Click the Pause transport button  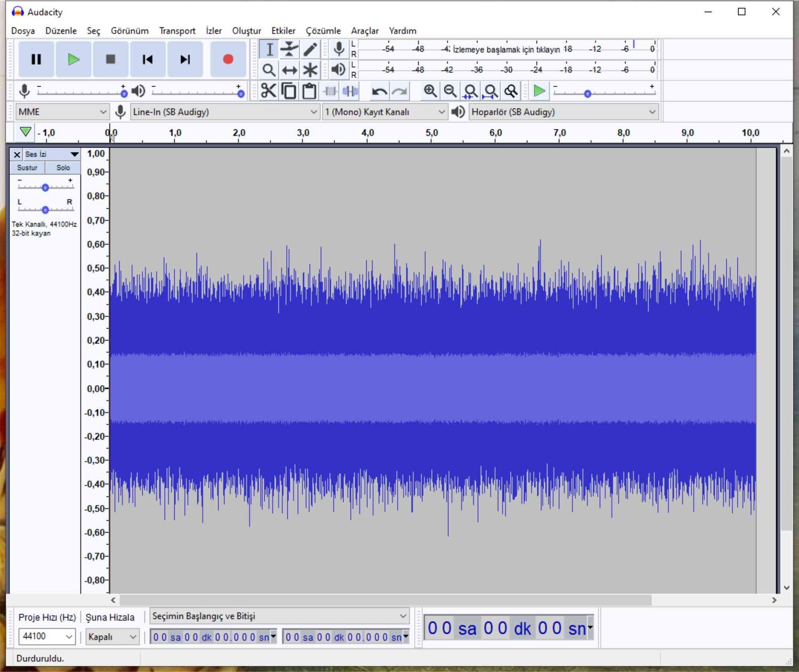point(36,59)
